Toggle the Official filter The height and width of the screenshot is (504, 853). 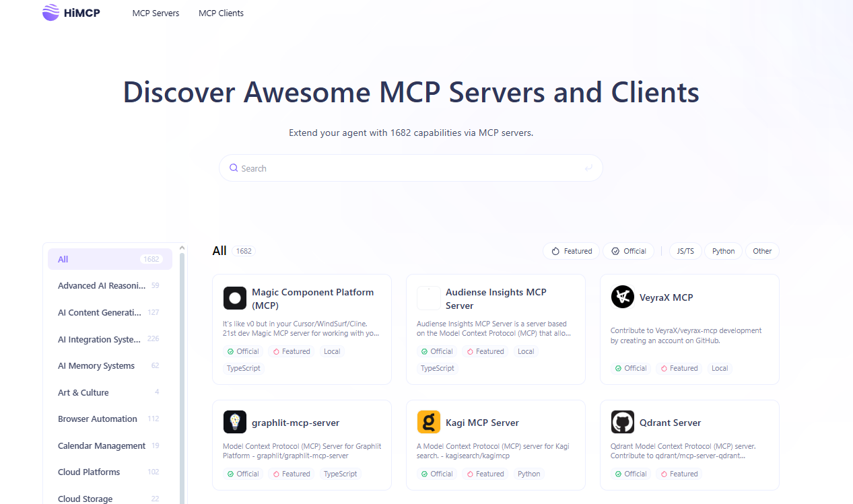629,251
